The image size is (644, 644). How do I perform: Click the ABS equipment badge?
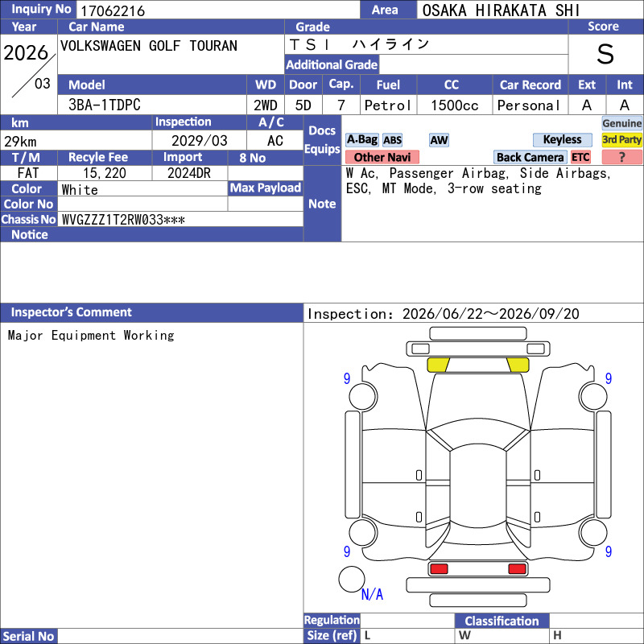click(x=392, y=140)
